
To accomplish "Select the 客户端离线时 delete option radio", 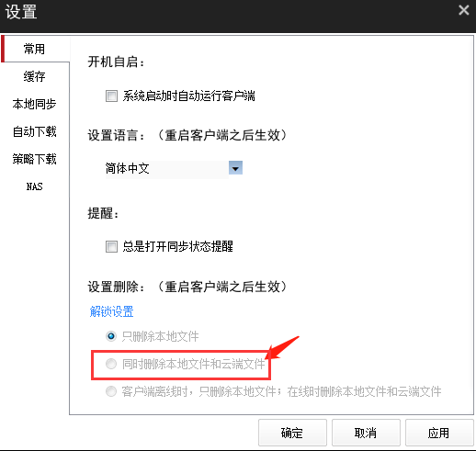I will click(x=111, y=391).
